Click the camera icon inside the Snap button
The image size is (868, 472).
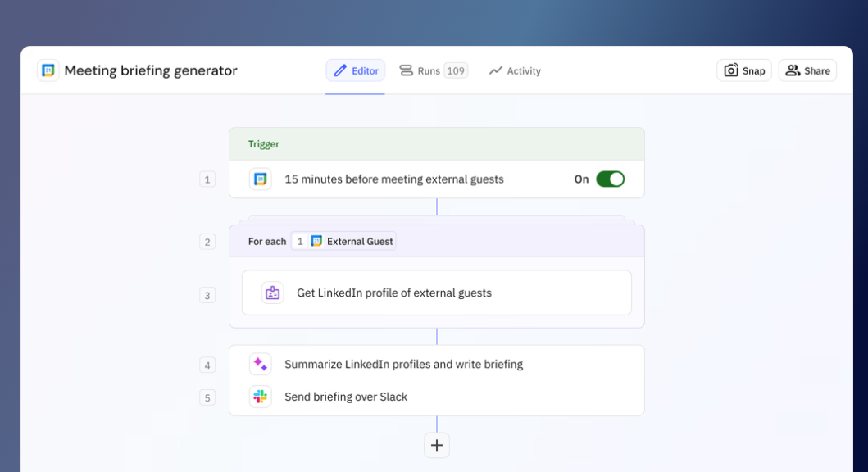[x=730, y=70]
